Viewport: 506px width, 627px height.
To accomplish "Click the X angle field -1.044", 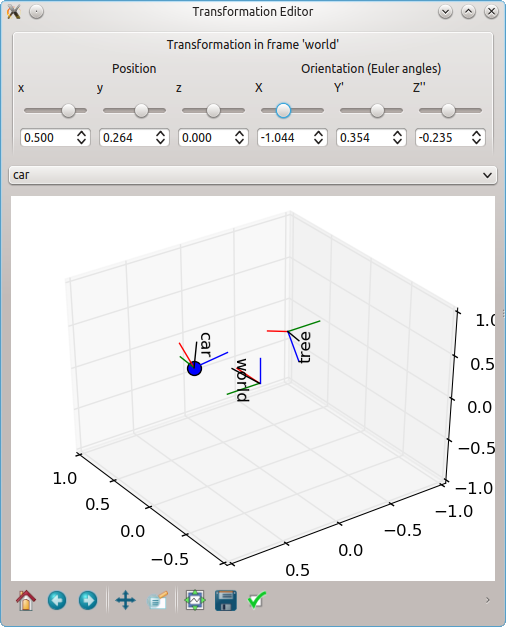I will [x=284, y=138].
